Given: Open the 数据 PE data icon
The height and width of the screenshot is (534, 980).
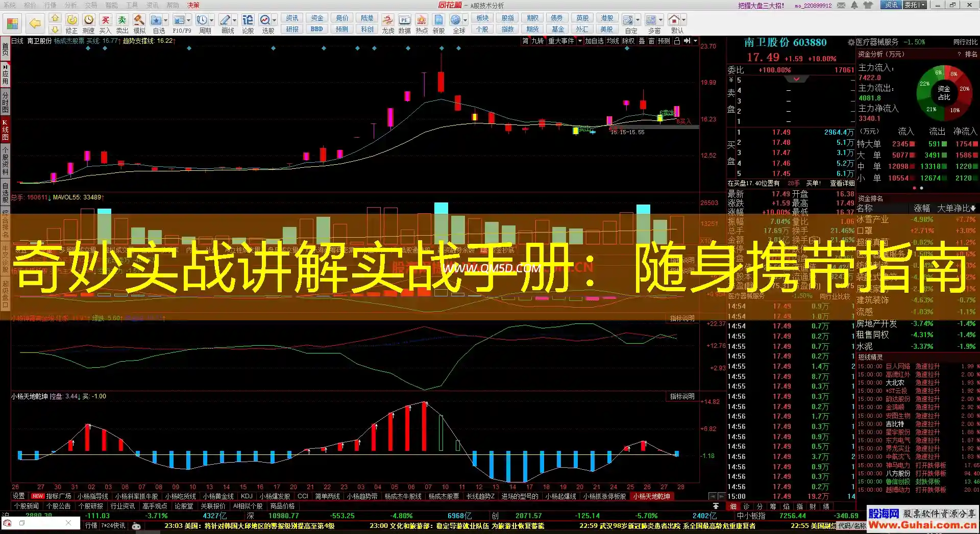Looking at the screenshot, I should coord(404,20).
